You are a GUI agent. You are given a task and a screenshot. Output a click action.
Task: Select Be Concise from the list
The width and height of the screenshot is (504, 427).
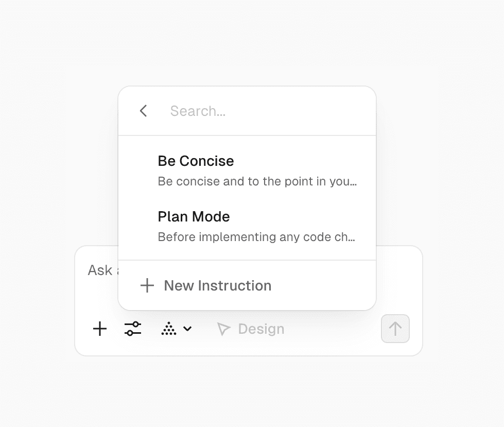pos(196,161)
